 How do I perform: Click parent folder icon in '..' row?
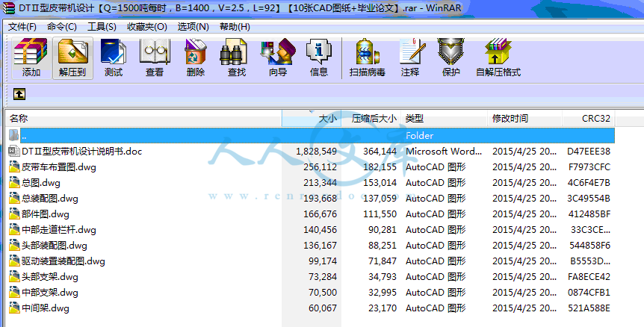tap(14, 135)
